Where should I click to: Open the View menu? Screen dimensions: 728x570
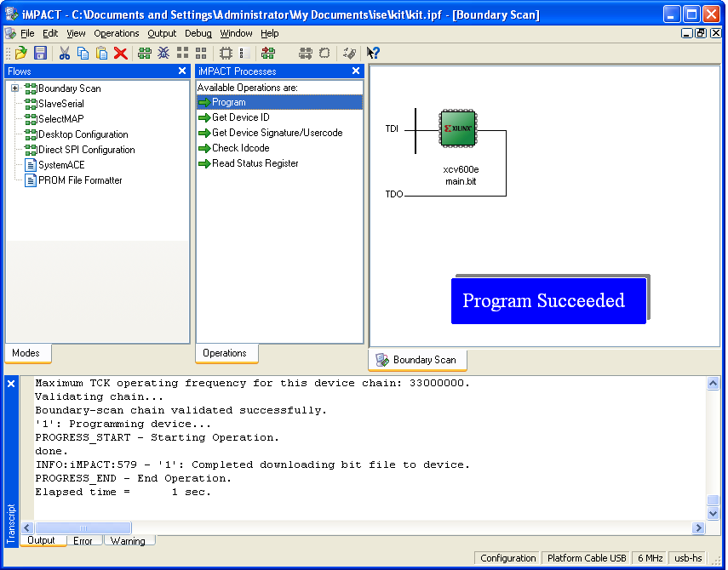pyautogui.click(x=76, y=33)
